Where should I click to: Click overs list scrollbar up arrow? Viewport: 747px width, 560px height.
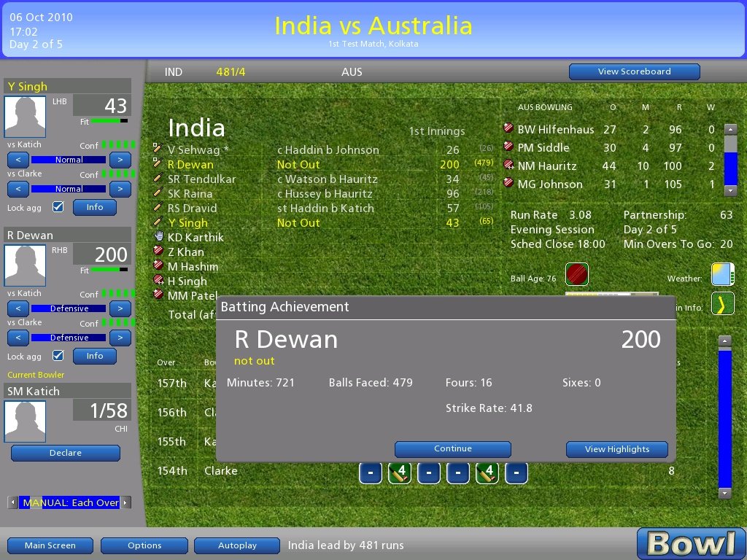coord(724,341)
